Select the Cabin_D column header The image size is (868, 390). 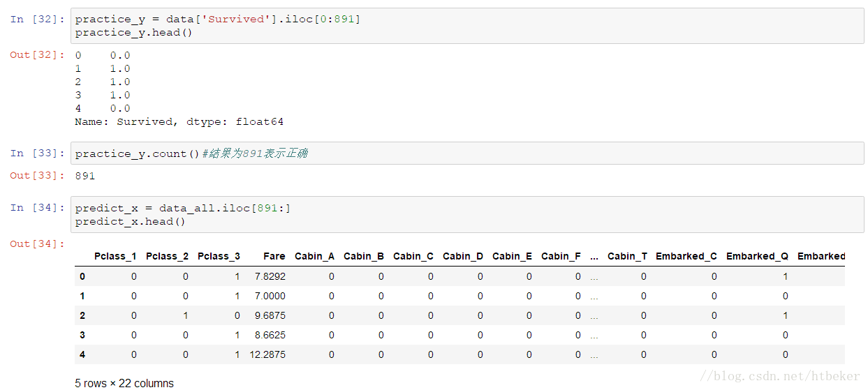click(x=463, y=256)
